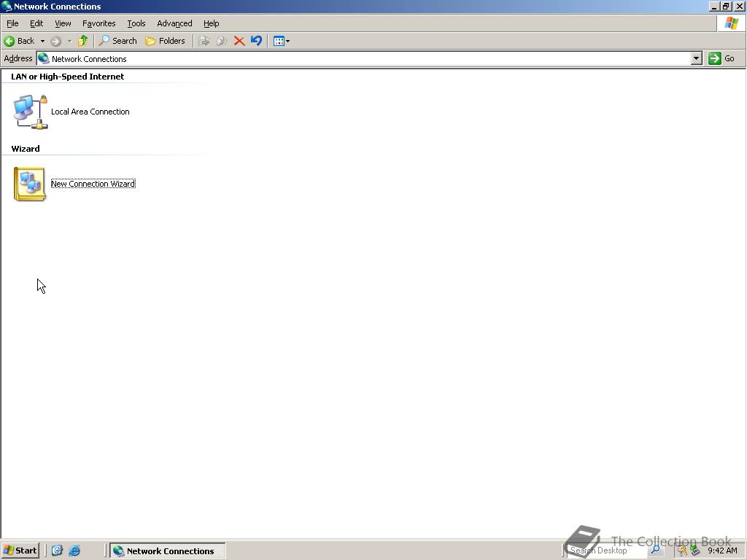Screen dimensions: 747x560
Task: Click the Address bar text field
Action: point(364,59)
